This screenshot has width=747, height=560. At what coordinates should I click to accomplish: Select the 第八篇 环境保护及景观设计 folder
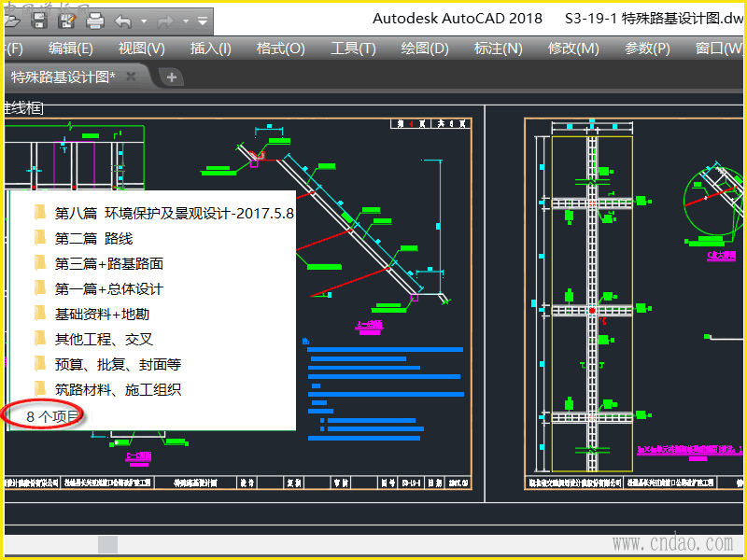coord(174,213)
